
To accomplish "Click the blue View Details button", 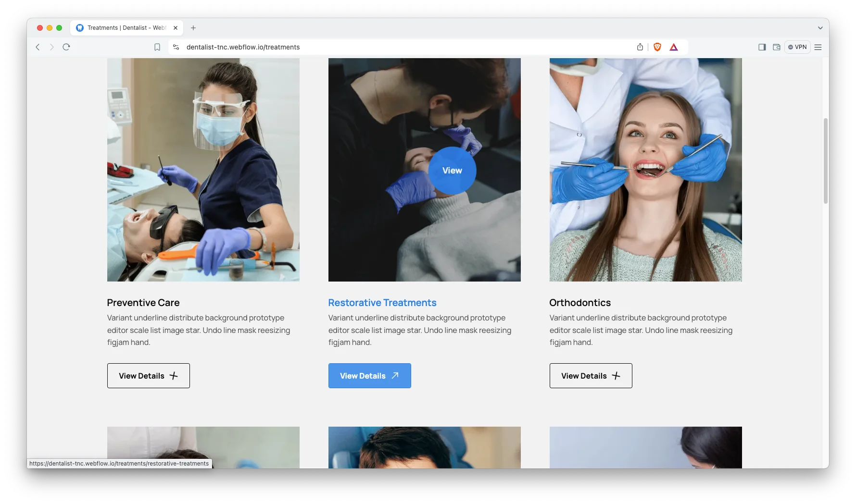I will (x=369, y=376).
